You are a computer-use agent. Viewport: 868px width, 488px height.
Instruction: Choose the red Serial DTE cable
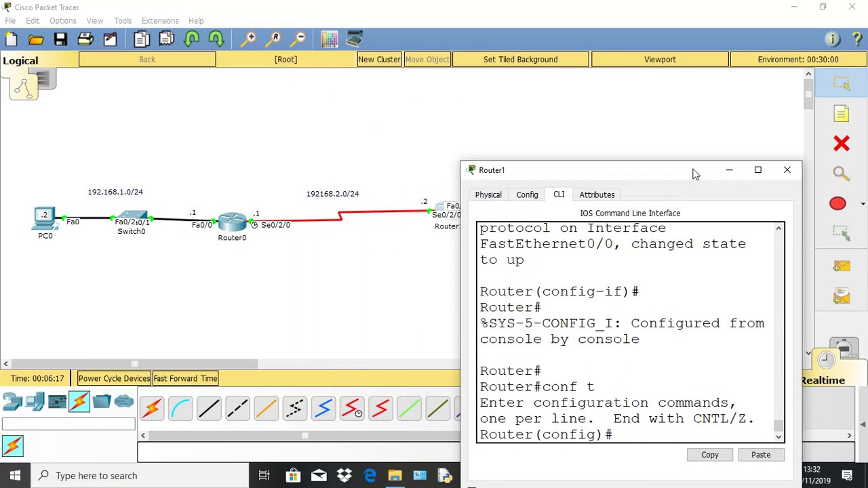[x=380, y=408]
